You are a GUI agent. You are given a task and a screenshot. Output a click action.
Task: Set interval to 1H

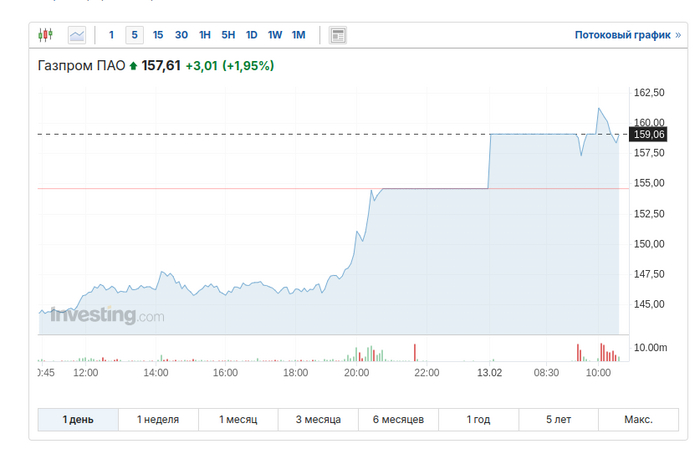point(204,35)
